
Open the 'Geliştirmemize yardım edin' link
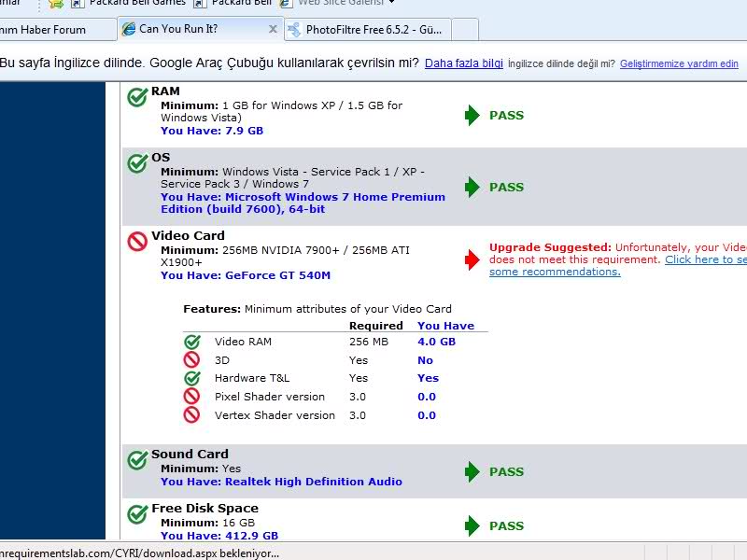[679, 64]
